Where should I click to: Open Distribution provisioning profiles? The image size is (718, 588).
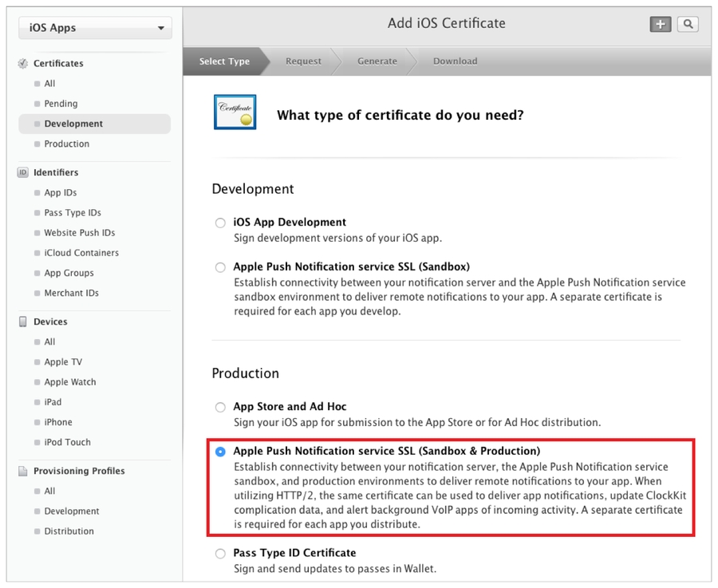click(x=69, y=531)
